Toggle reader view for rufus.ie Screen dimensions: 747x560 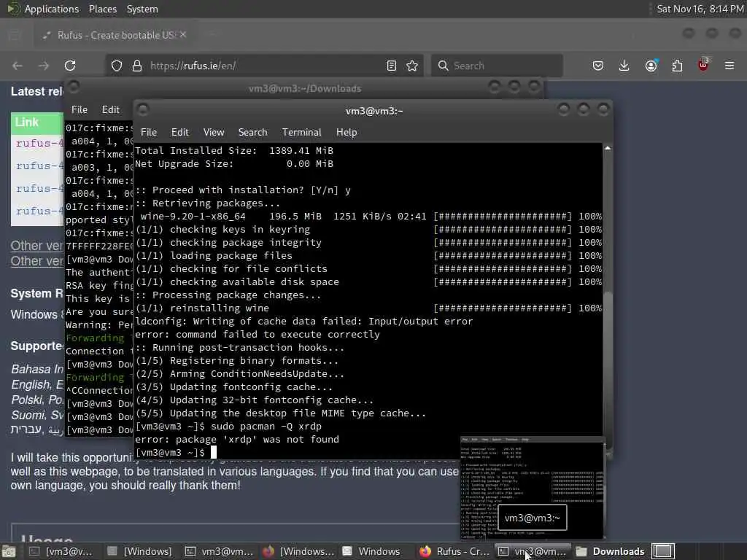pos(392,66)
